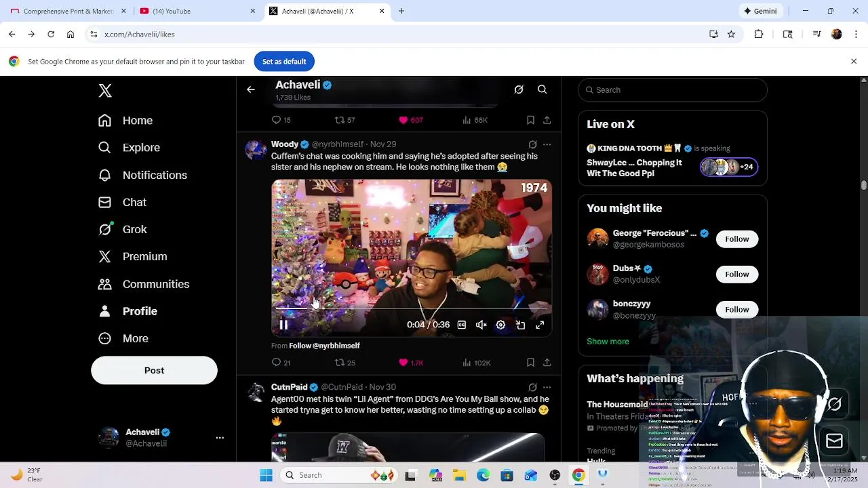Open more options on Woody's post
This screenshot has width=868, height=488.
pyautogui.click(x=547, y=144)
